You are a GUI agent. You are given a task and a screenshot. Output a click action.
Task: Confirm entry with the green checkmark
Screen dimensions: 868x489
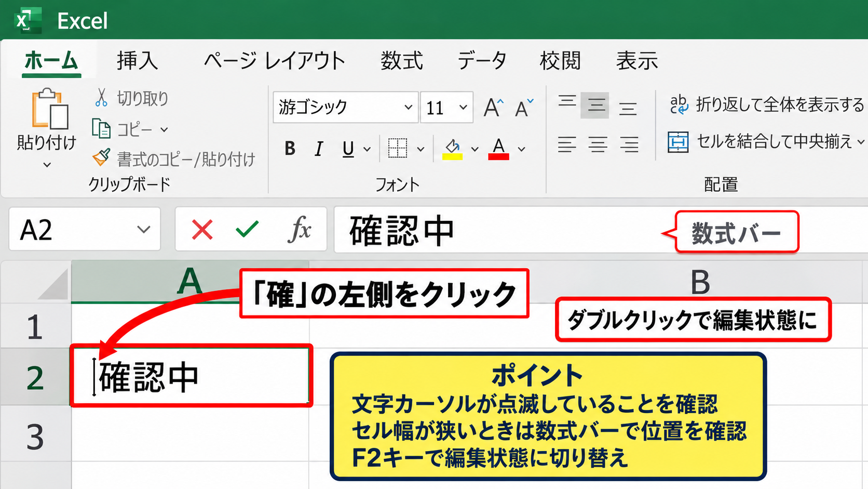click(247, 229)
